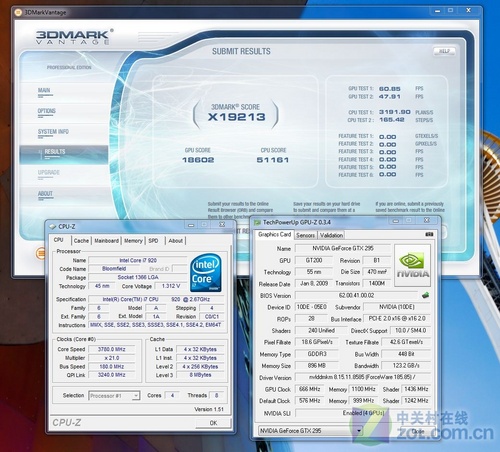Open SYSTEM INFO in 3DMark sidebar
Screen dimensions: 500x452
click(53, 132)
